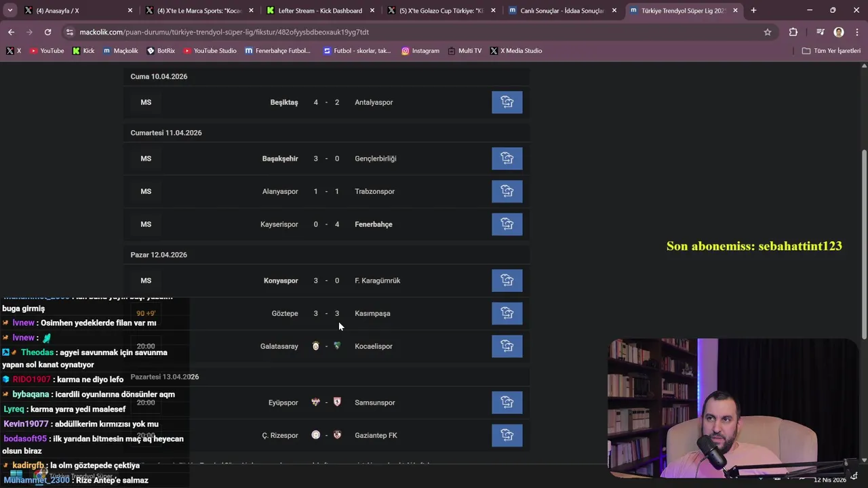Open jersey icon for Kayserispor - Fenerbahçe match
868x488 pixels.
[507, 224]
